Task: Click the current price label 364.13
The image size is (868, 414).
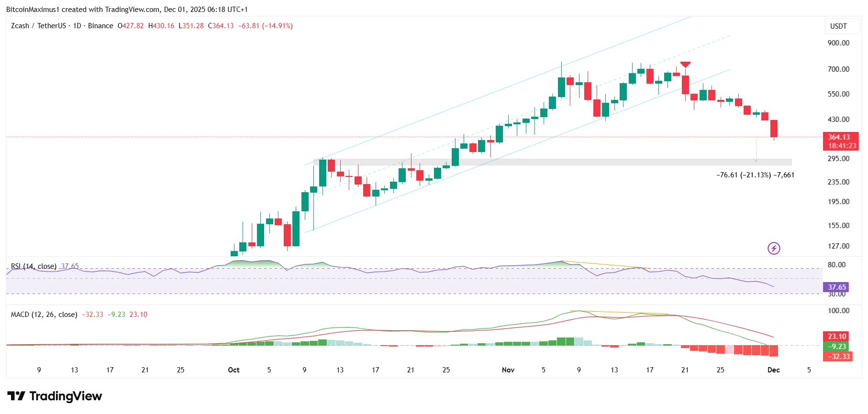Action: [839, 137]
